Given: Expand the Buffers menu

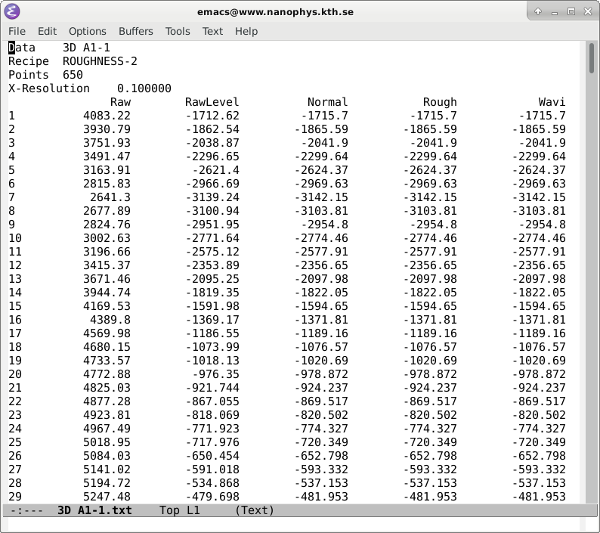Looking at the screenshot, I should (136, 31).
